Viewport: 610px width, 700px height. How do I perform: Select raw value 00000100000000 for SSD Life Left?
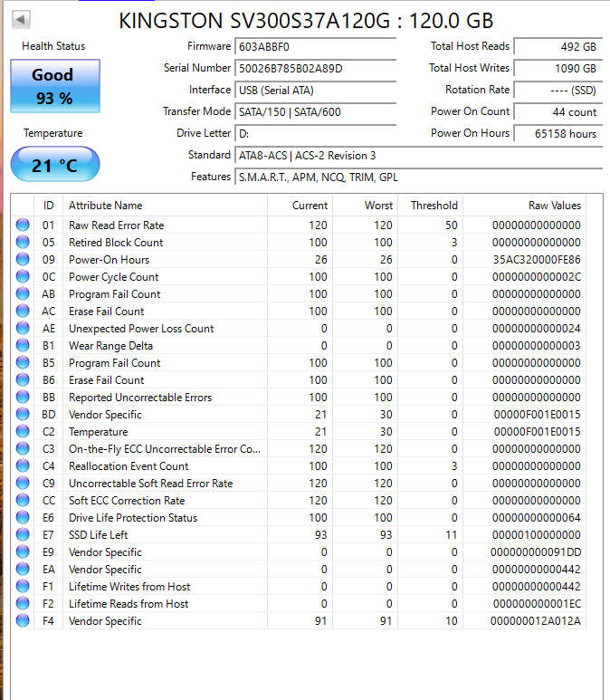(537, 535)
